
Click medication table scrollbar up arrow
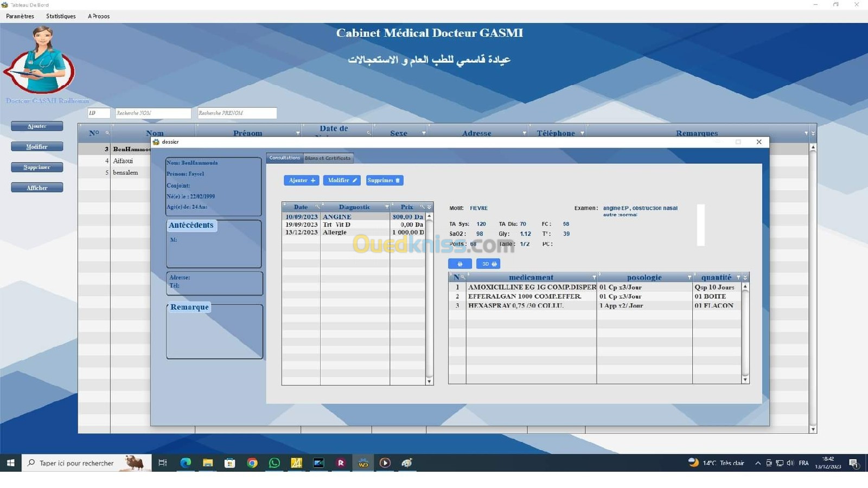pyautogui.click(x=745, y=286)
